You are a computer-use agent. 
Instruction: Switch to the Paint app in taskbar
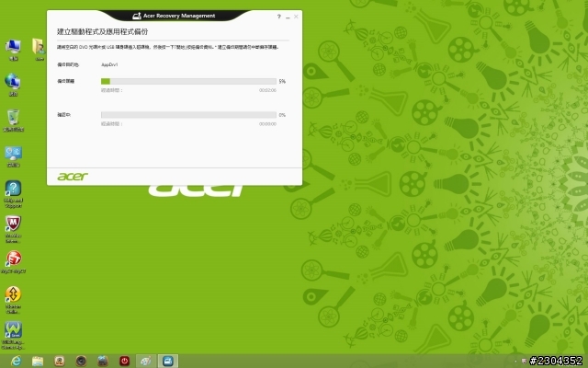tap(146, 362)
